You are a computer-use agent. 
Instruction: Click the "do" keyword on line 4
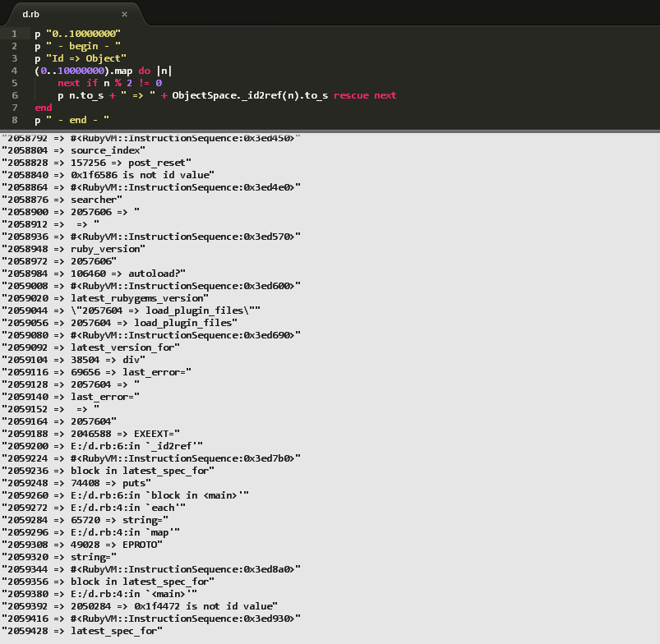tap(145, 71)
